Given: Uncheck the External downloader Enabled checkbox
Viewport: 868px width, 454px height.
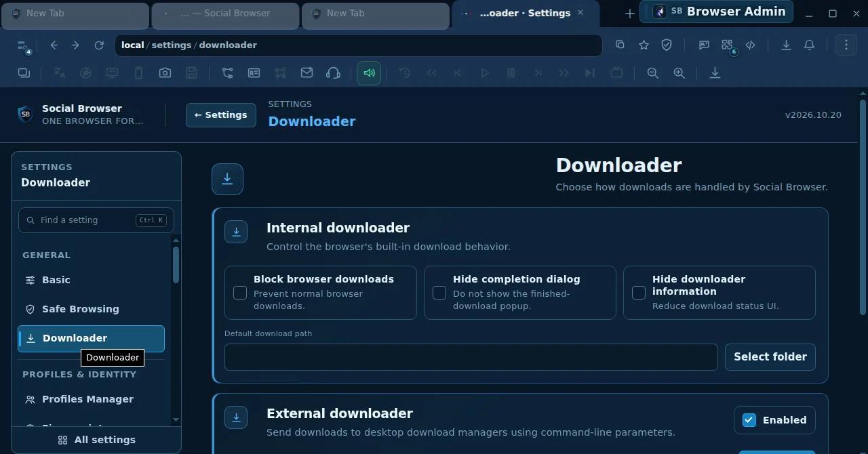Looking at the screenshot, I should (x=749, y=420).
